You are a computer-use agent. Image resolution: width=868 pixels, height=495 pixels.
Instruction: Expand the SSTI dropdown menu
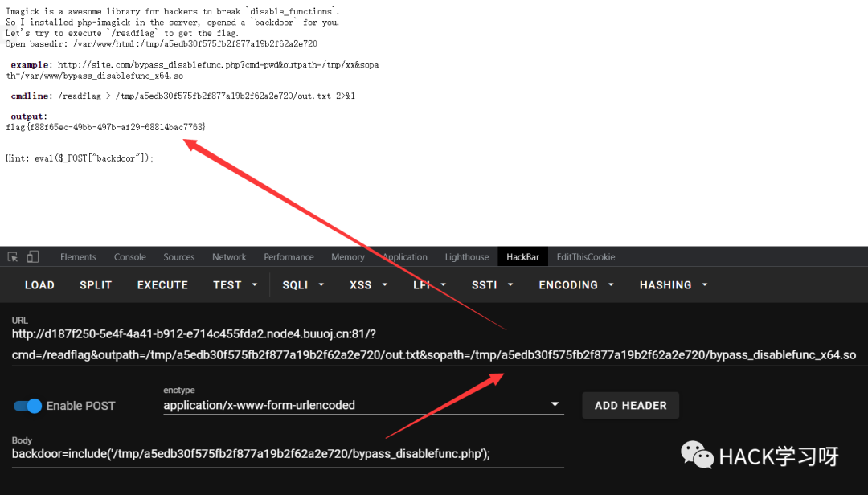coord(492,285)
